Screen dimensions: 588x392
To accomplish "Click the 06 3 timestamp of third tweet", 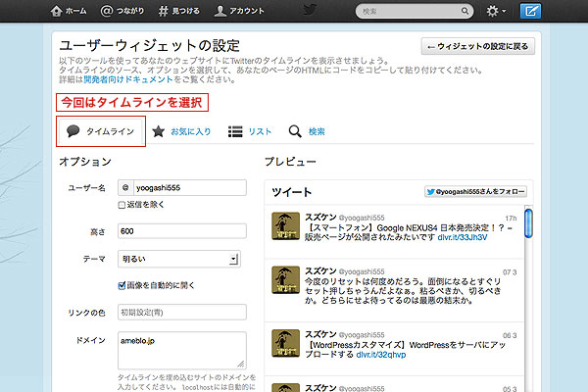I will click(x=510, y=336).
